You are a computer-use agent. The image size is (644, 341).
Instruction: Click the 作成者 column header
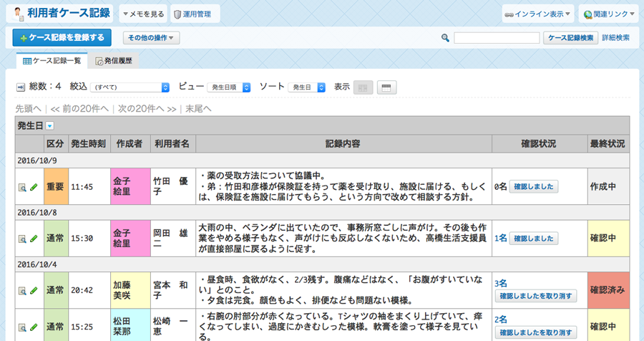(x=130, y=144)
